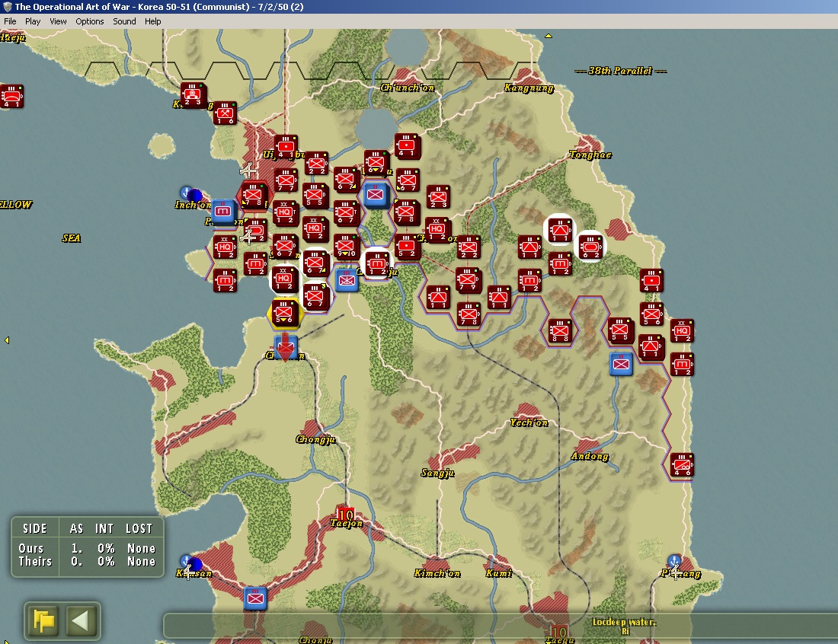The height and width of the screenshot is (644, 838).
Task: Click the INT column header
Action: click(x=105, y=528)
